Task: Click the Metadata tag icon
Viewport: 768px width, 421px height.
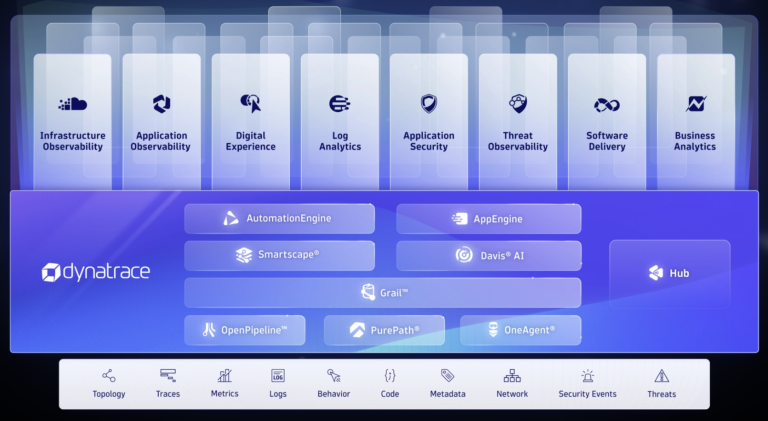Action: (x=447, y=375)
